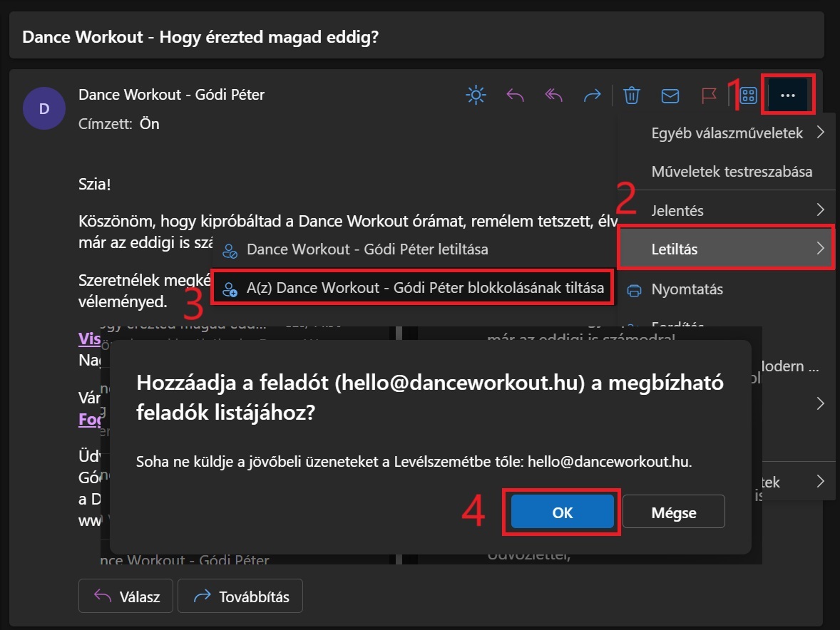Expand the Jelentés submenu chevron
Image resolution: width=840 pixels, height=630 pixels.
(x=820, y=210)
